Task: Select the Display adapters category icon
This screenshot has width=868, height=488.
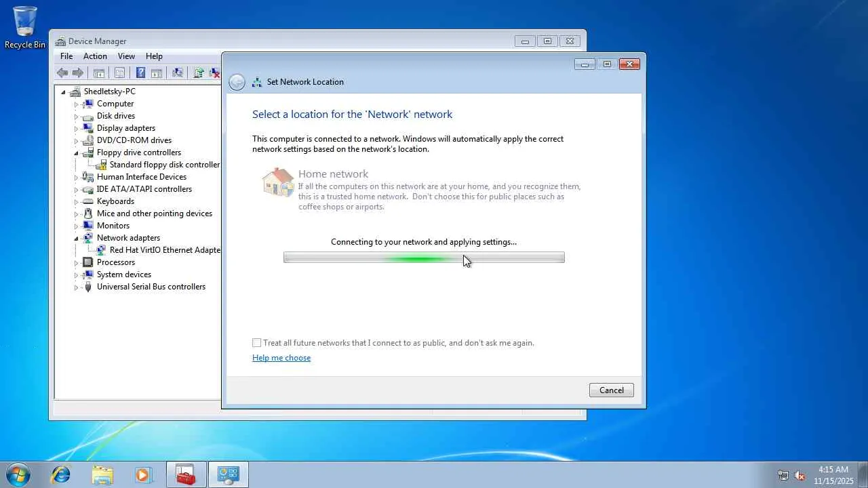Action: (87, 128)
